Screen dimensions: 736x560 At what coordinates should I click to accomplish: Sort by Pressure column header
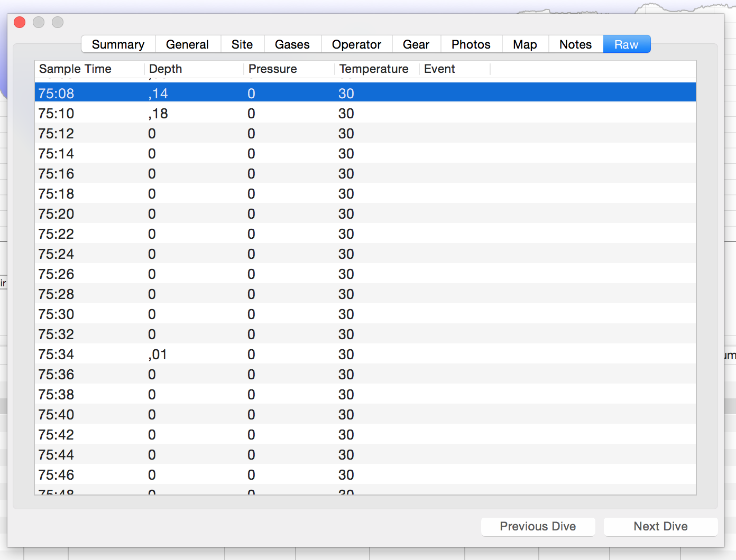click(x=272, y=69)
